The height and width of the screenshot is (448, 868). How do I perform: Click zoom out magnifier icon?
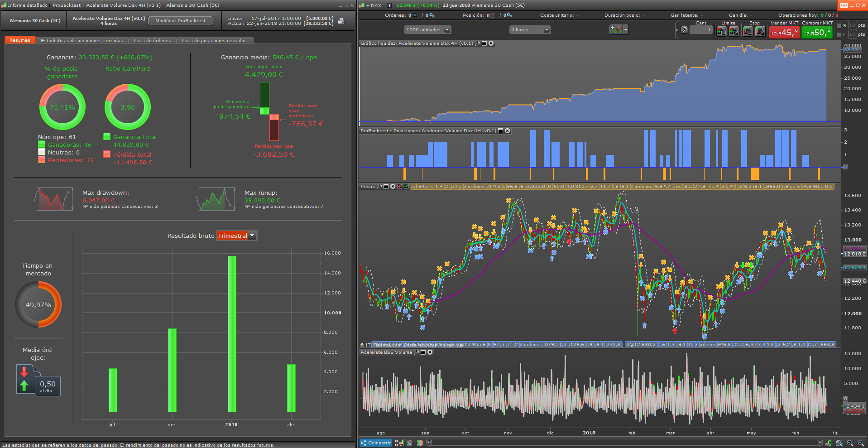tap(850, 443)
